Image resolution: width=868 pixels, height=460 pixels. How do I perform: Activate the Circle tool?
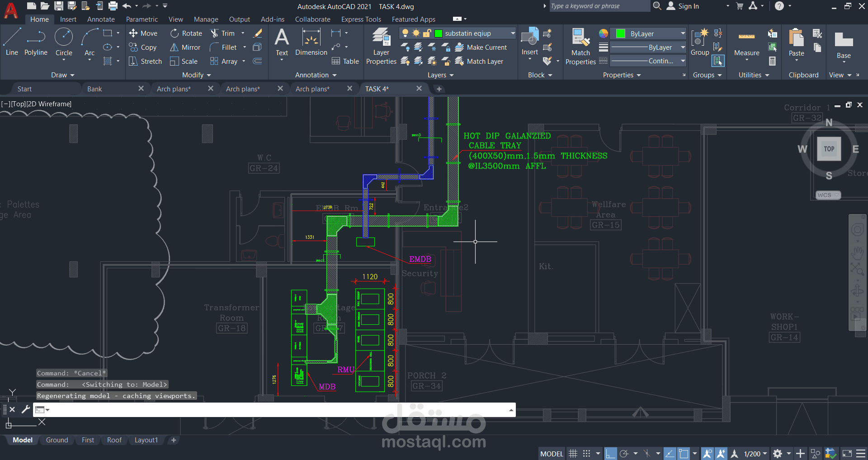[64, 42]
